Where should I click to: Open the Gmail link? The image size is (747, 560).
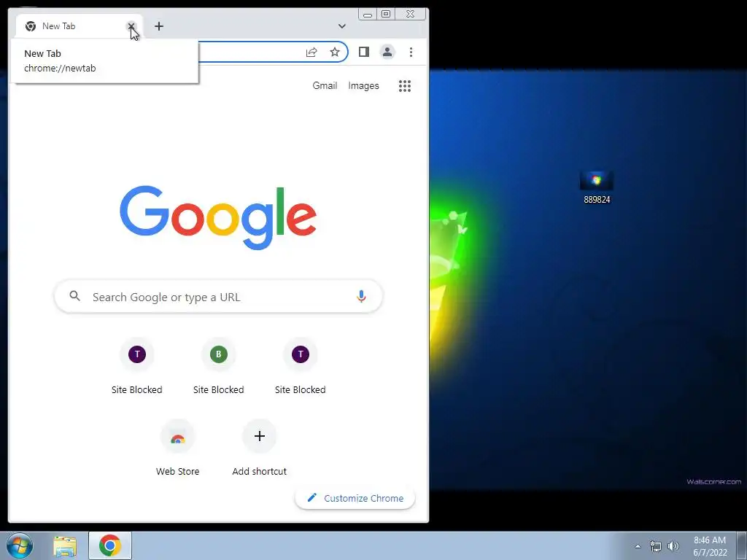325,86
